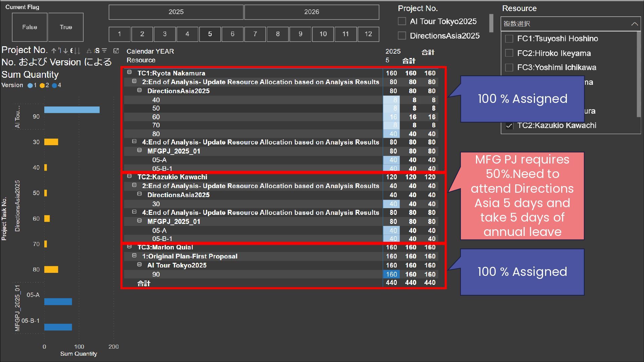Click the True current flag button
This screenshot has height=362, width=644.
coord(66,27)
